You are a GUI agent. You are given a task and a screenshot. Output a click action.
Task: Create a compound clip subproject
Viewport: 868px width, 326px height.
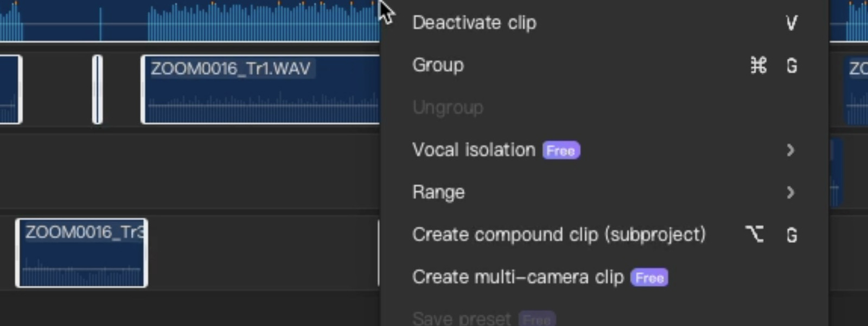[x=559, y=235]
